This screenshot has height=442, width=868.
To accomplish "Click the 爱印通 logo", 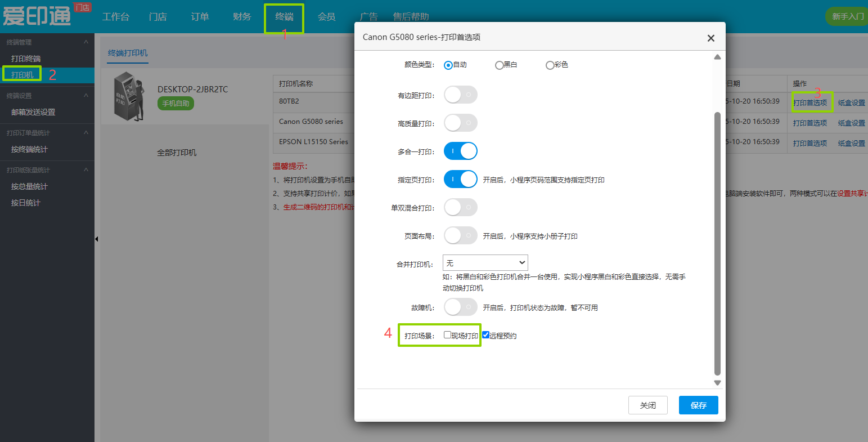I will pyautogui.click(x=37, y=16).
